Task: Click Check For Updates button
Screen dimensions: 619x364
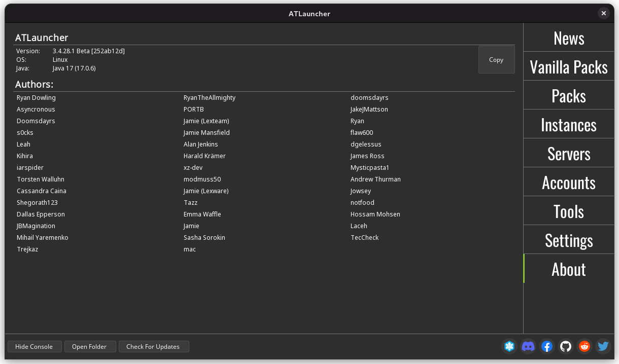Action: pos(153,347)
